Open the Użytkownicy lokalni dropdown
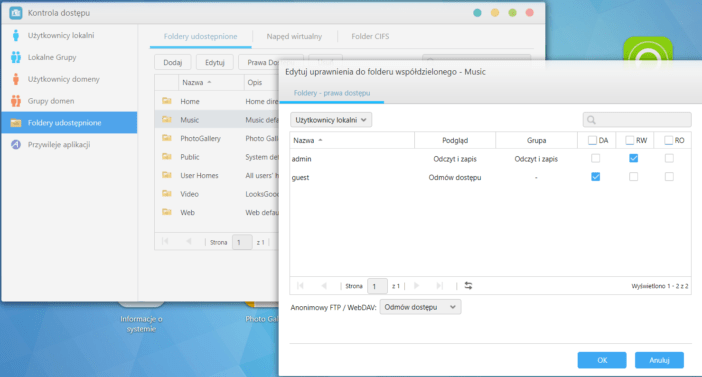 click(x=331, y=120)
